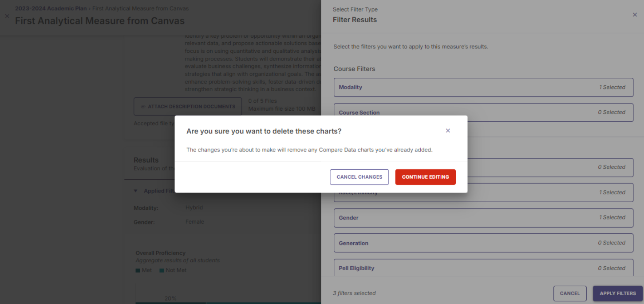The width and height of the screenshot is (644, 304).
Task: Click the Cancel Changes button
Action: (x=359, y=177)
